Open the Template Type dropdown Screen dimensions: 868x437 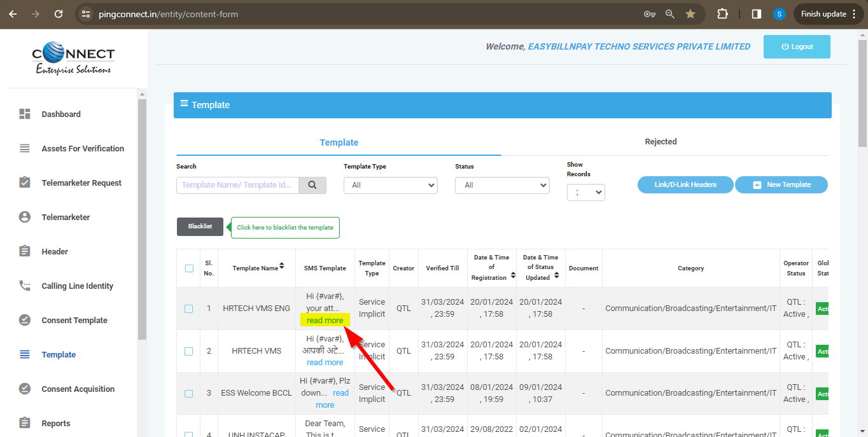click(x=390, y=185)
